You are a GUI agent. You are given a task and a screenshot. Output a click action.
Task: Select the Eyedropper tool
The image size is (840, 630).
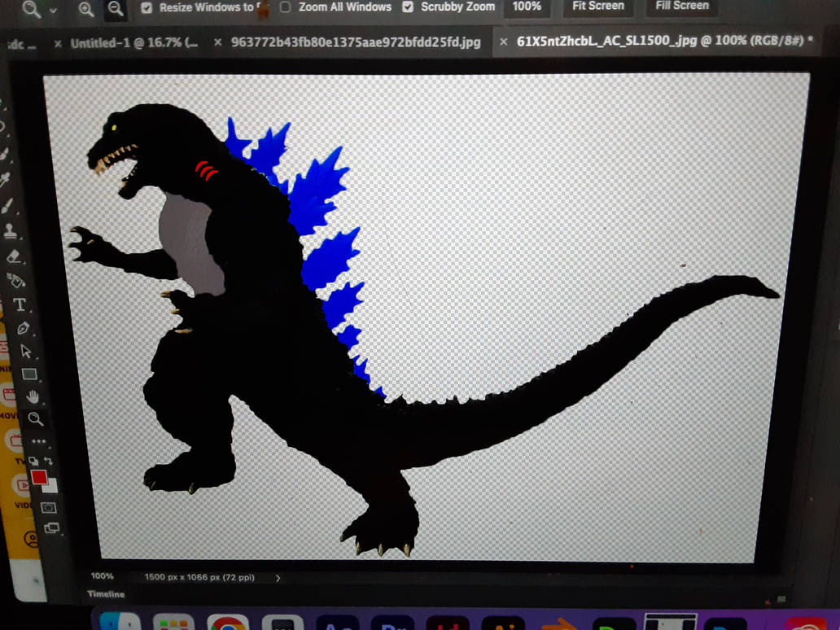coord(4,180)
